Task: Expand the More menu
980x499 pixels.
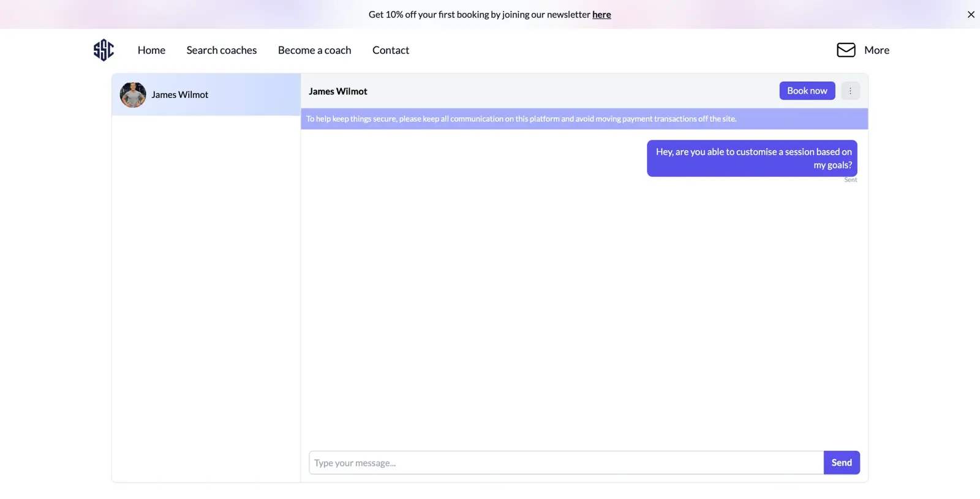Action: 876,50
